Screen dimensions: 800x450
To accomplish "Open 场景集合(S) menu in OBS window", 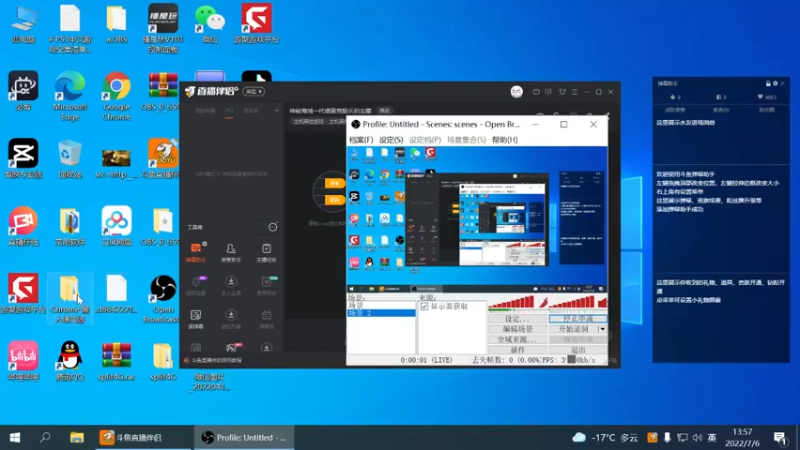I will pyautogui.click(x=466, y=139).
